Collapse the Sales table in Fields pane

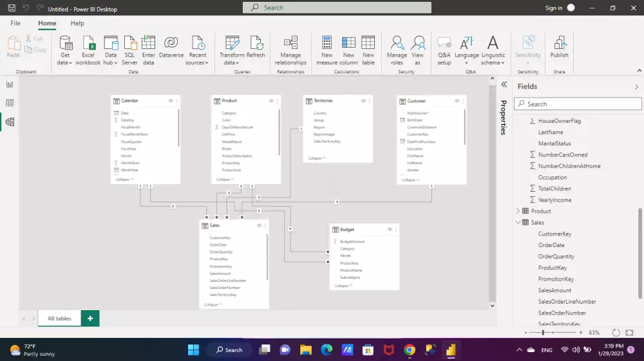click(518, 223)
